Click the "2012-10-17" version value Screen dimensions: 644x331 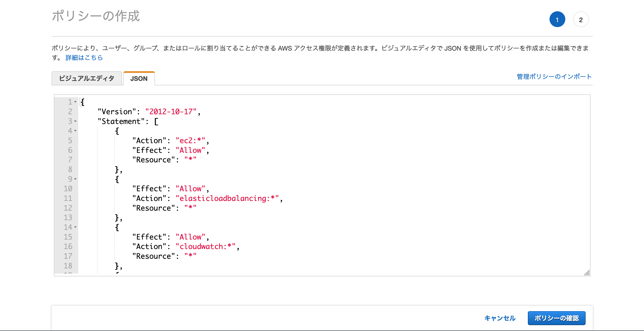pos(171,112)
